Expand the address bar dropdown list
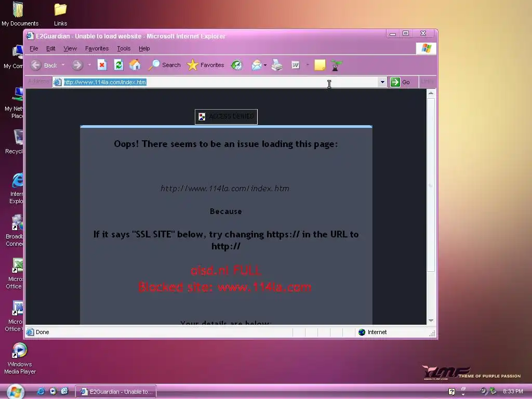 click(382, 82)
